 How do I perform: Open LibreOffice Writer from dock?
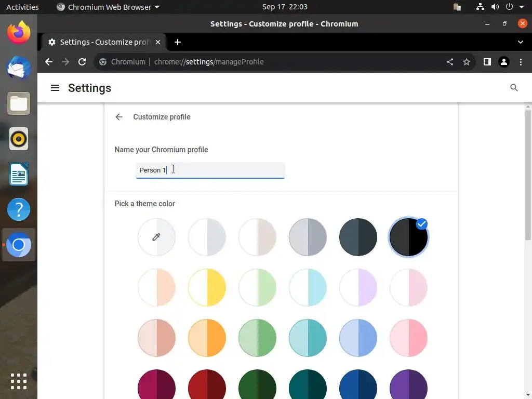tap(19, 174)
